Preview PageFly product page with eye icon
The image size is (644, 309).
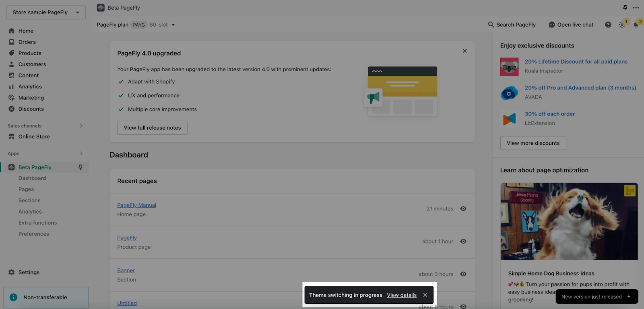463,241
